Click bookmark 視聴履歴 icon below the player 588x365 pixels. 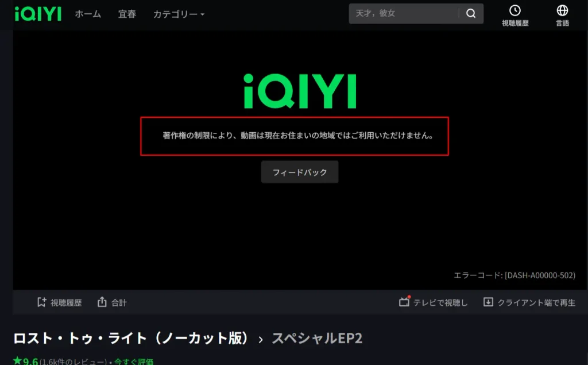pyautogui.click(x=41, y=302)
